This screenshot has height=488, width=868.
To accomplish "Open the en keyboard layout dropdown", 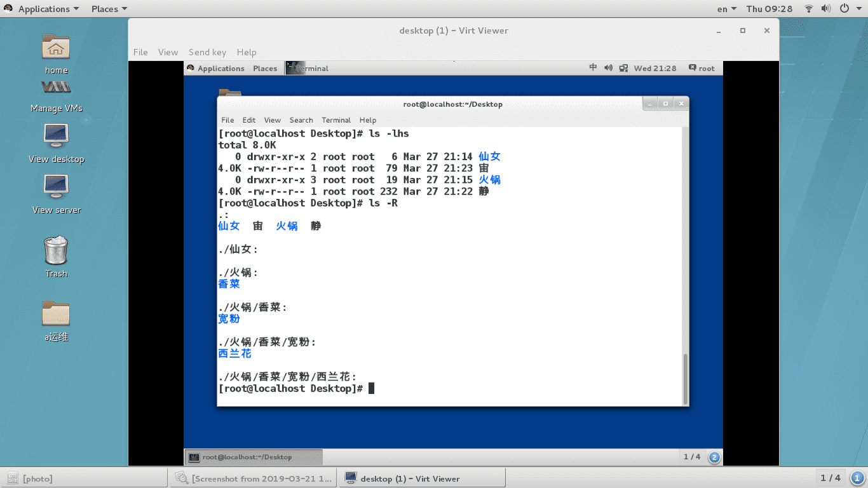I will (x=724, y=8).
